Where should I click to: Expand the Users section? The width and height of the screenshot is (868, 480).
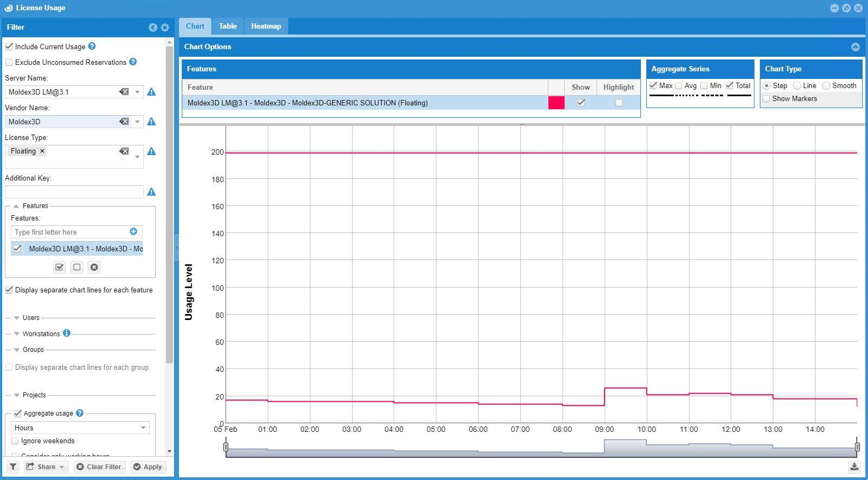pyautogui.click(x=16, y=318)
